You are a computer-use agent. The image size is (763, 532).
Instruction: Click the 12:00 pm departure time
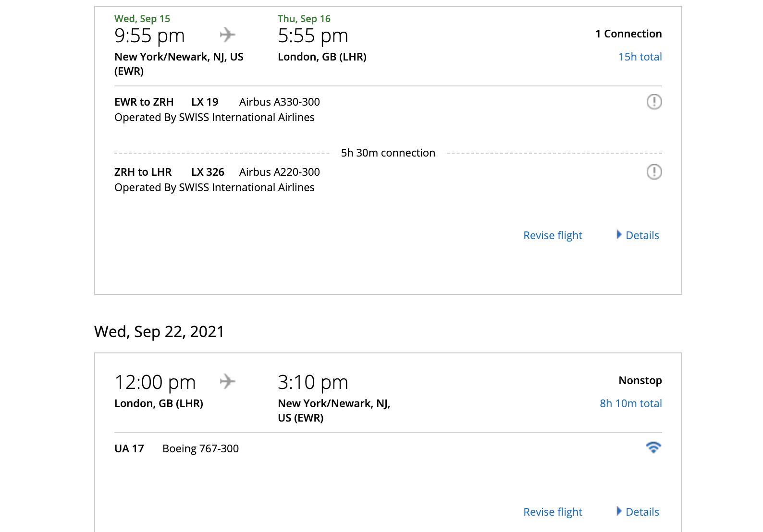point(155,383)
